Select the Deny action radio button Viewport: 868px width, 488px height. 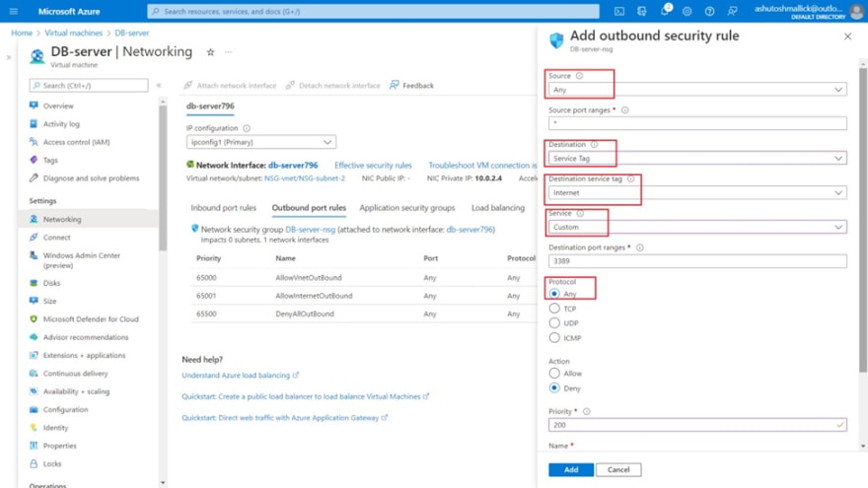[x=554, y=388]
